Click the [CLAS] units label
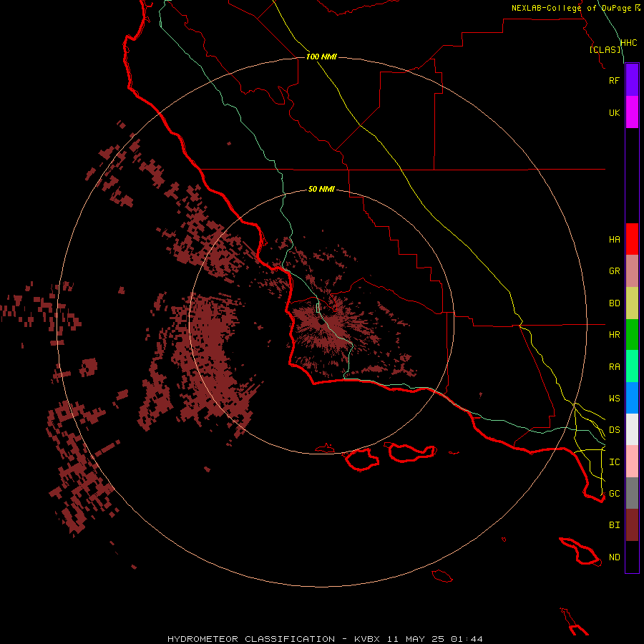This screenshot has width=644, height=644. click(x=605, y=49)
